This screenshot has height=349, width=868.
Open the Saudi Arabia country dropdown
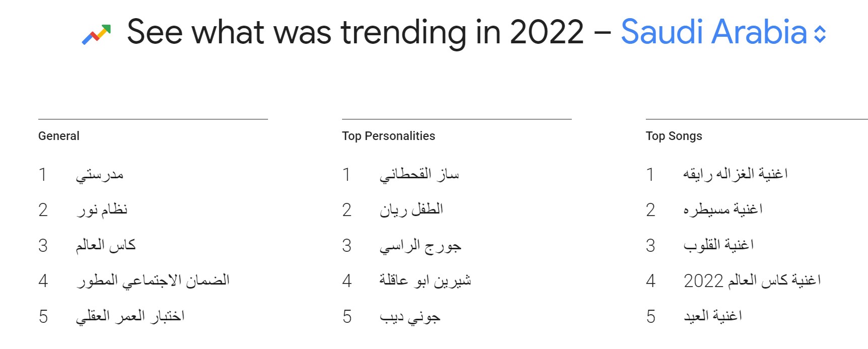point(713,32)
